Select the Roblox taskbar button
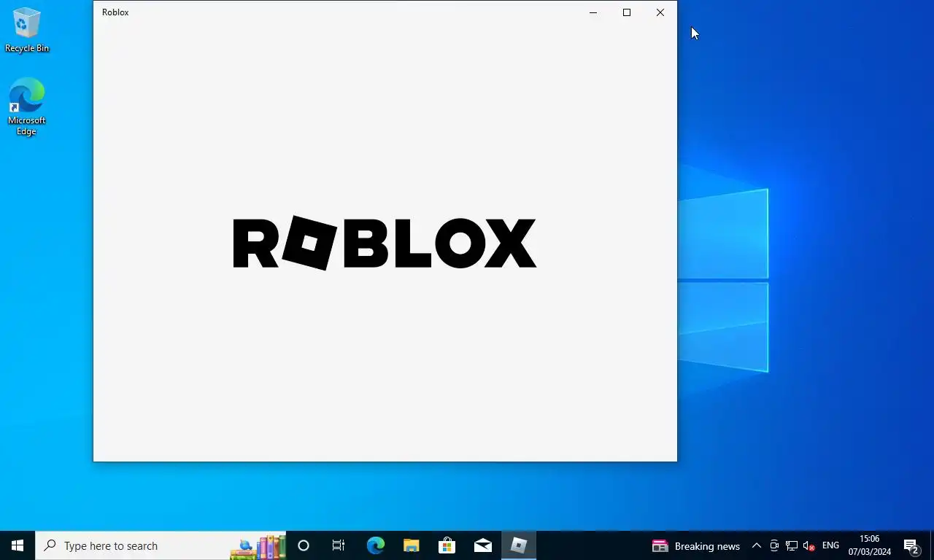934x560 pixels. 519,545
